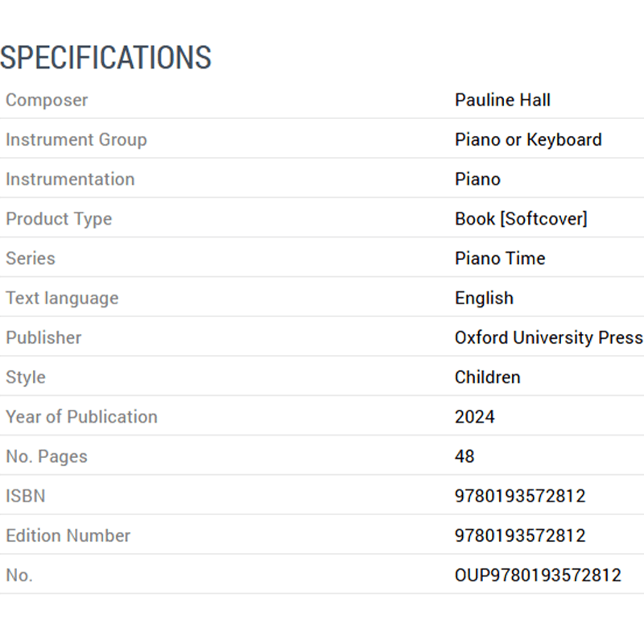The height and width of the screenshot is (644, 644).
Task: Select the Children style value
Action: point(488,377)
